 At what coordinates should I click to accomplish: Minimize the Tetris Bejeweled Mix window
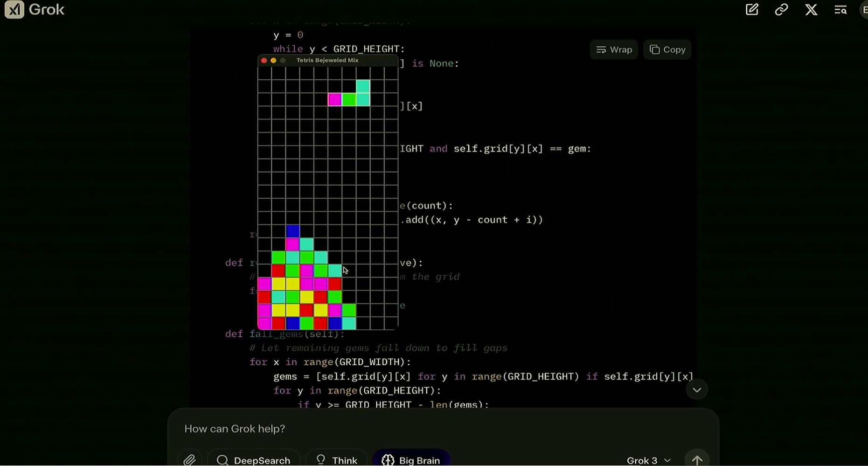[x=273, y=61]
